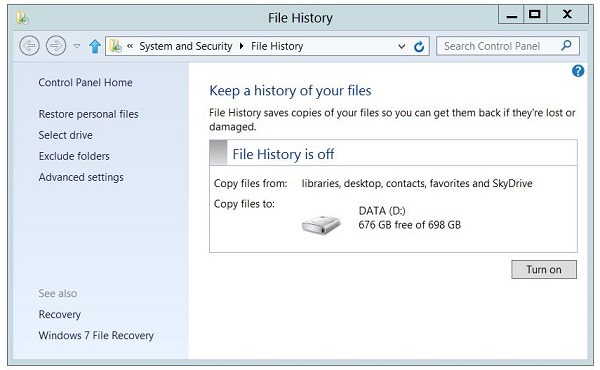Click the DATA (D:) drive icon
This screenshot has width=600, height=370.
(321, 225)
